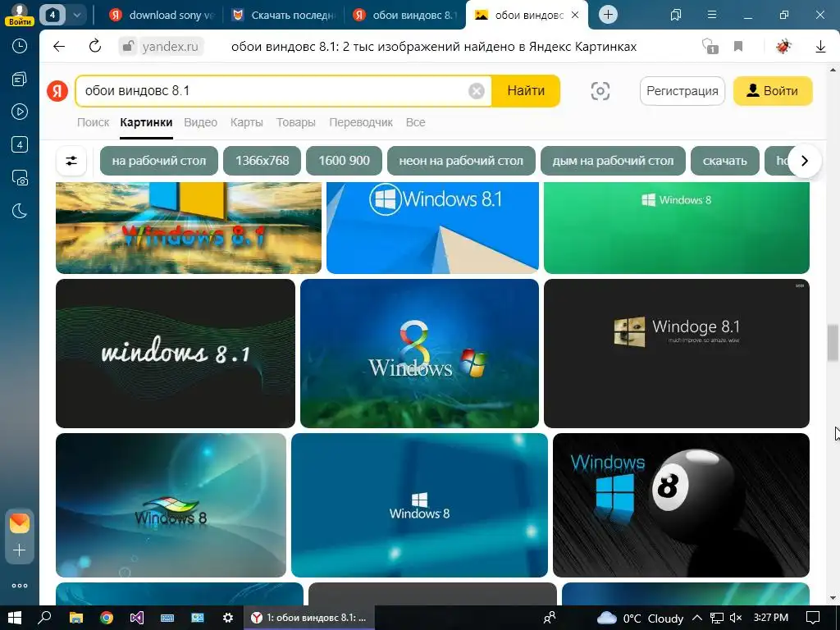Click the yandex.ru address field
Screen dimensions: 840x630
click(x=171, y=47)
